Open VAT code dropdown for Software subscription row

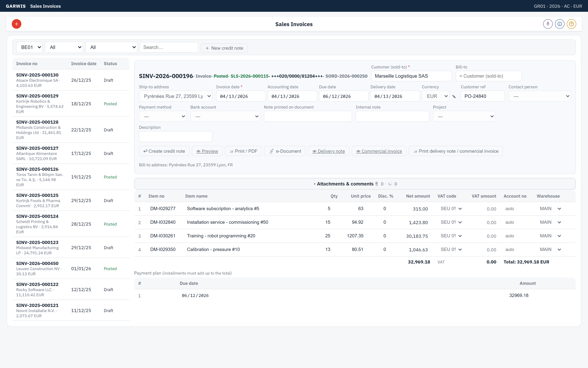click(451, 209)
